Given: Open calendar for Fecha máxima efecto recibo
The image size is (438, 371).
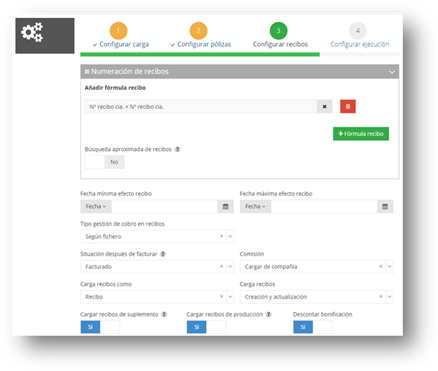Looking at the screenshot, I should click(385, 207).
